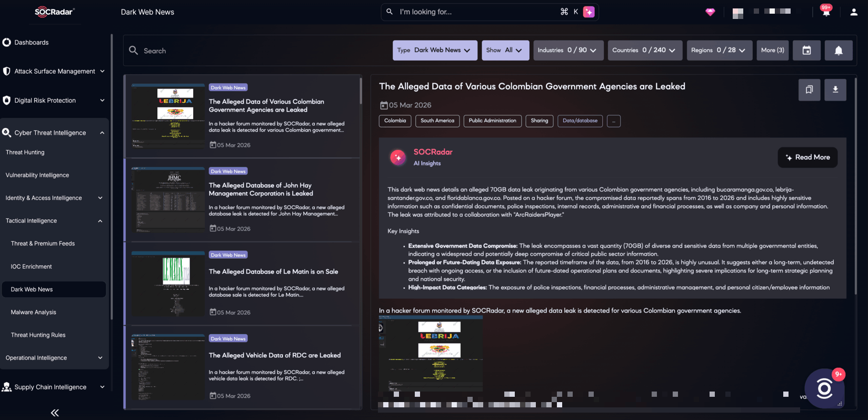This screenshot has height=420, width=868.
Task: Click the Colombia tag
Action: click(395, 121)
